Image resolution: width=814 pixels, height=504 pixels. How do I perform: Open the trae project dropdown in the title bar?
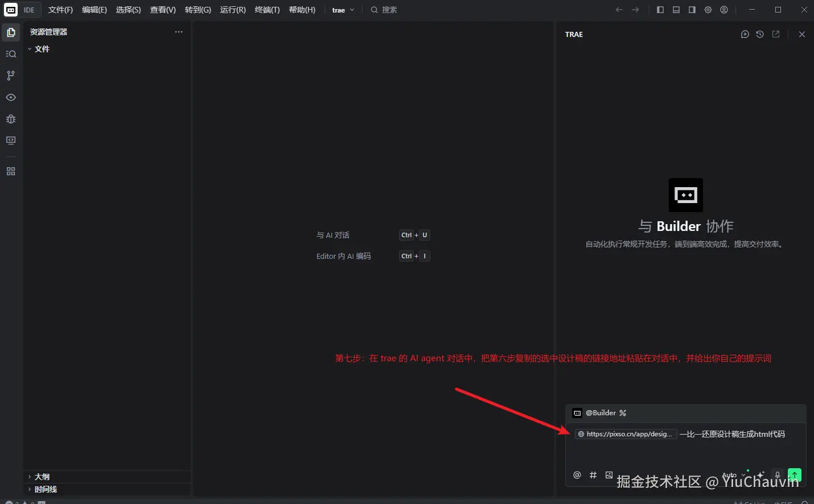tap(343, 10)
